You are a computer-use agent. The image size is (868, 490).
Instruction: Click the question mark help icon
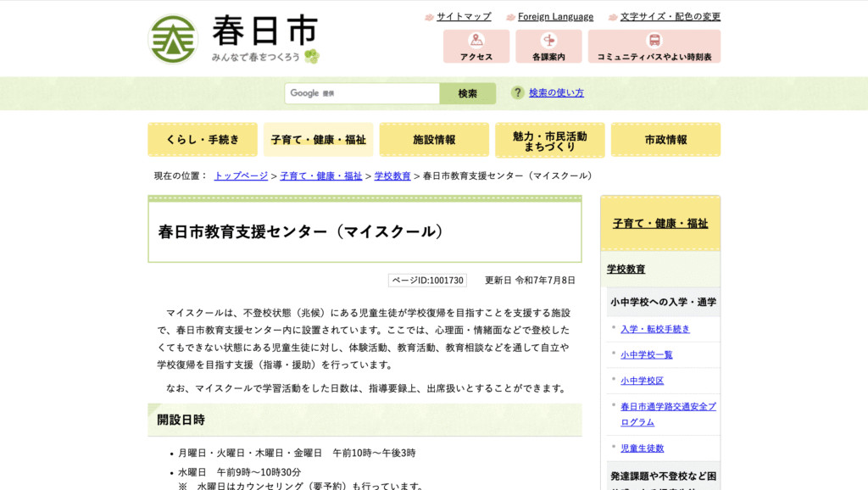pos(517,92)
